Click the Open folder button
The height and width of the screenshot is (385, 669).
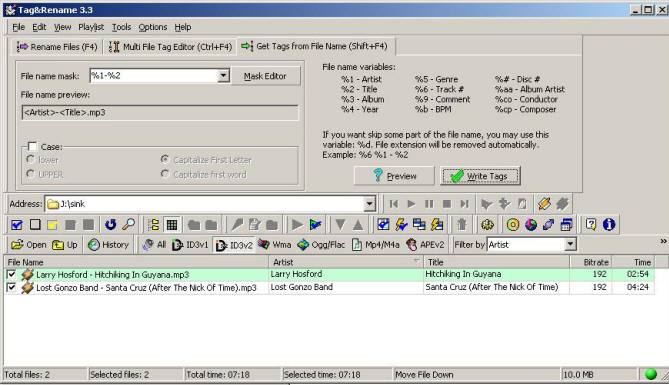(29, 245)
